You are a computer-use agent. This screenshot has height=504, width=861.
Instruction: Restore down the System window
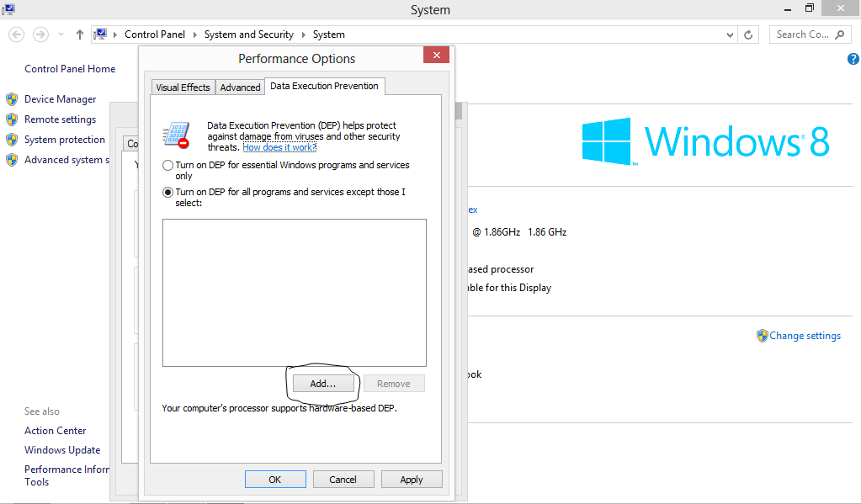[810, 8]
